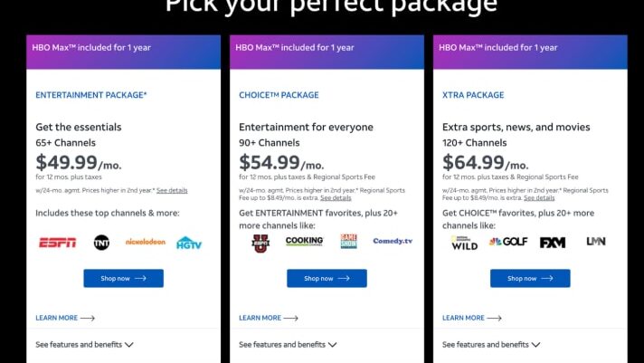Open See details link under $49.99 price
The height and width of the screenshot is (363, 644).
(172, 191)
